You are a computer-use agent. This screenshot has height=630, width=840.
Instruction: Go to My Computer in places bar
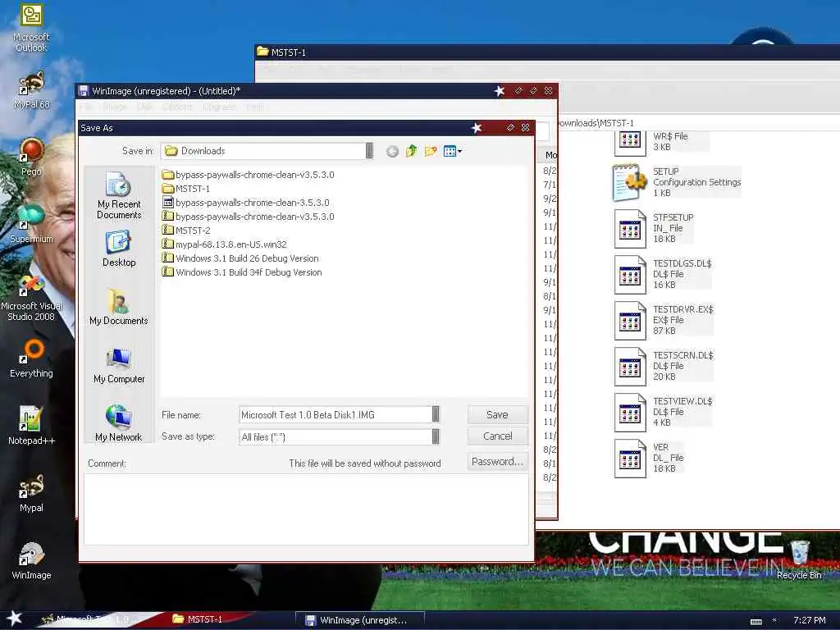pyautogui.click(x=119, y=365)
